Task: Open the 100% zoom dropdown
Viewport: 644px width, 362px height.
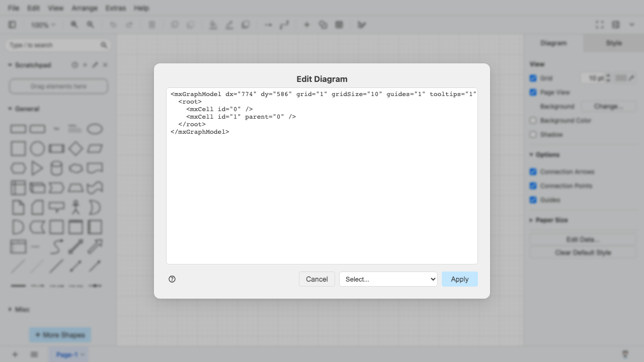Action: tap(43, 25)
